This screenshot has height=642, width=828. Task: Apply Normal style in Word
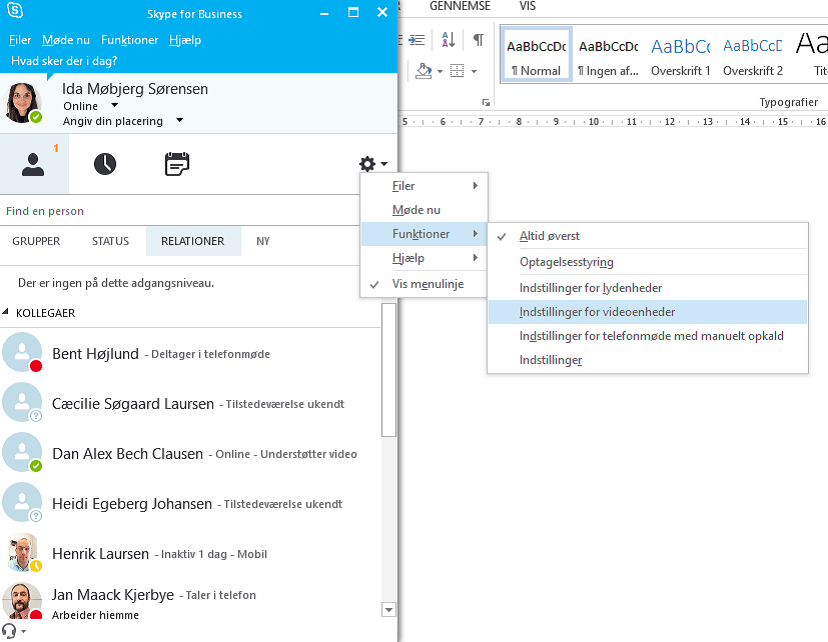tap(536, 54)
